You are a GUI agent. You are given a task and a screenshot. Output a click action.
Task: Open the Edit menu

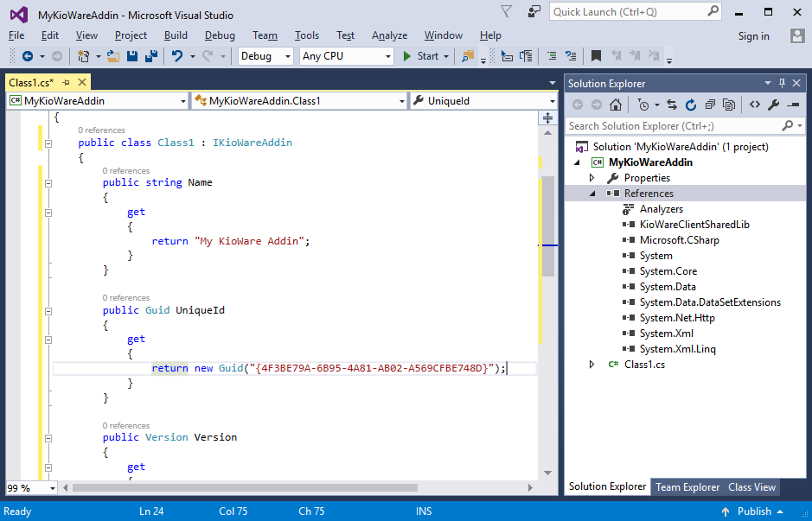pyautogui.click(x=50, y=35)
